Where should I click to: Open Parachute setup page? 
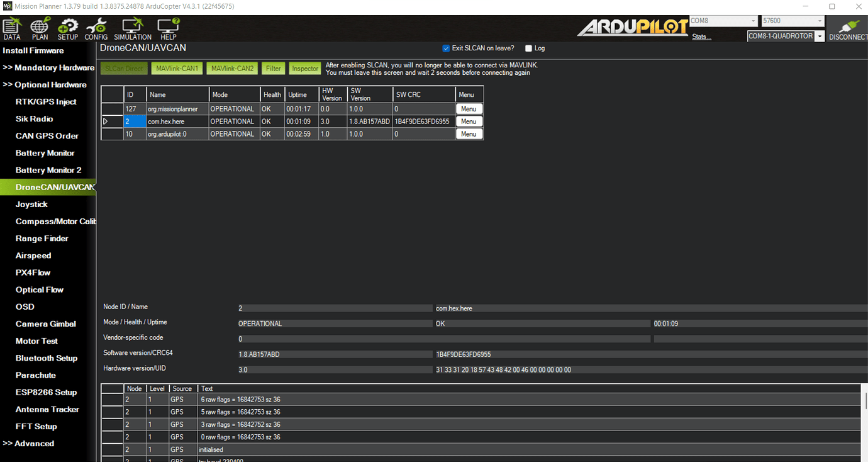(36, 375)
